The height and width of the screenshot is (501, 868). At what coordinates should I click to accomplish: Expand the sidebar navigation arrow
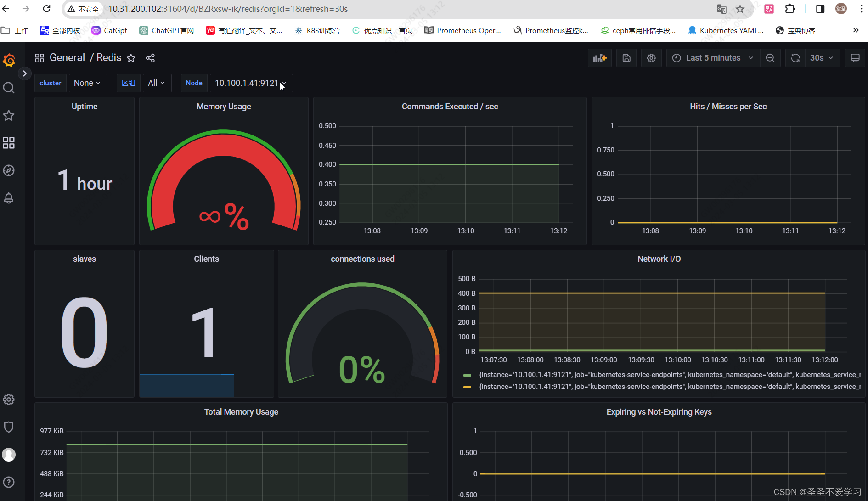(x=24, y=73)
